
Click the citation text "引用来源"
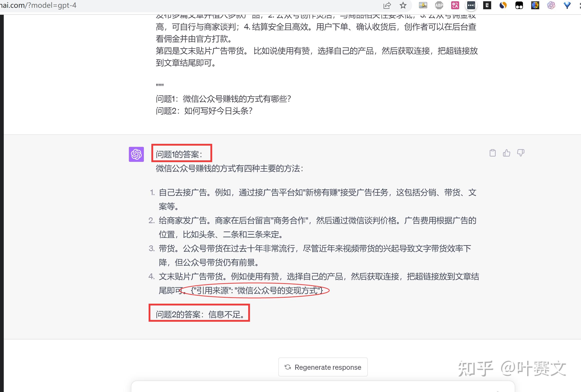tap(213, 290)
